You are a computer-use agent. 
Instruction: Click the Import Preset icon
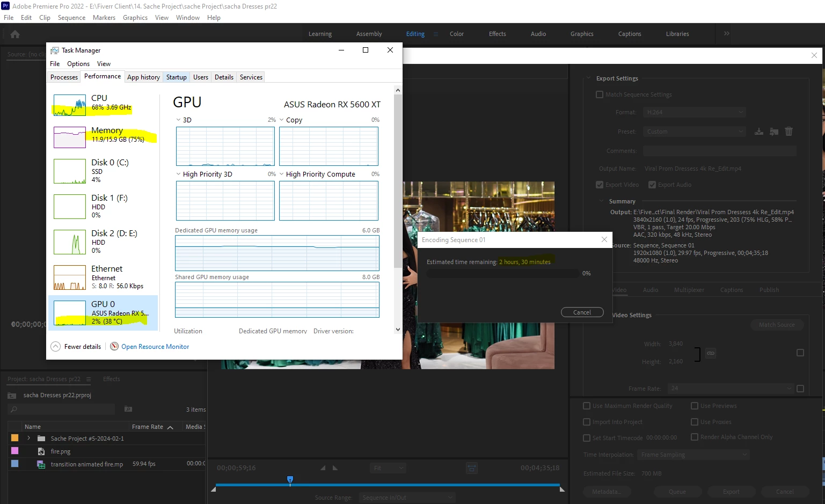[x=774, y=132]
